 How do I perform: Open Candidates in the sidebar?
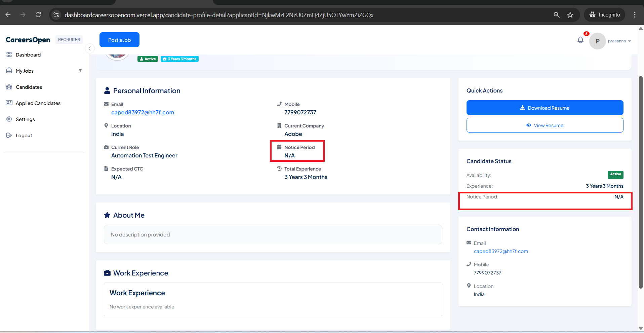[x=29, y=87]
